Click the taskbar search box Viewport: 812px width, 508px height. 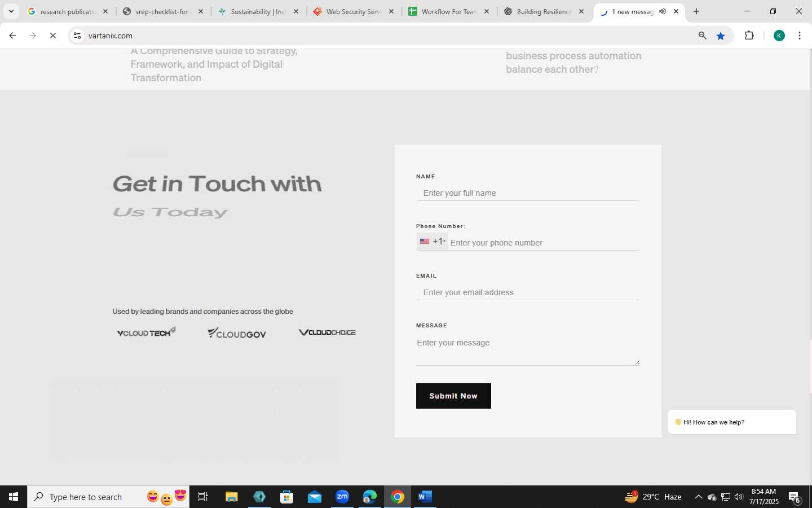[108, 497]
